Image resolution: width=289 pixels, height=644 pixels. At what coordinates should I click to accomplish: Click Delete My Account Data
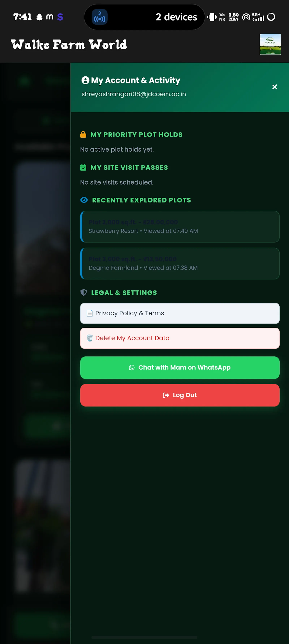coord(180,338)
